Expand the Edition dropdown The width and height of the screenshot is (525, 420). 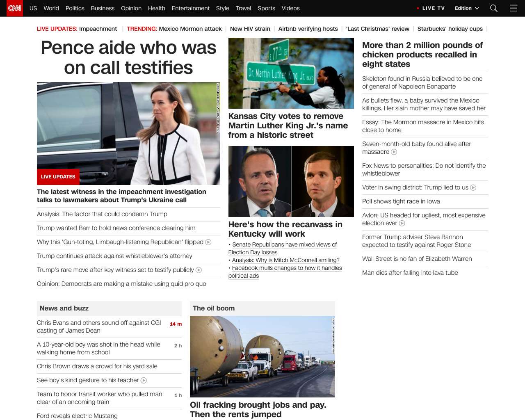467,8
